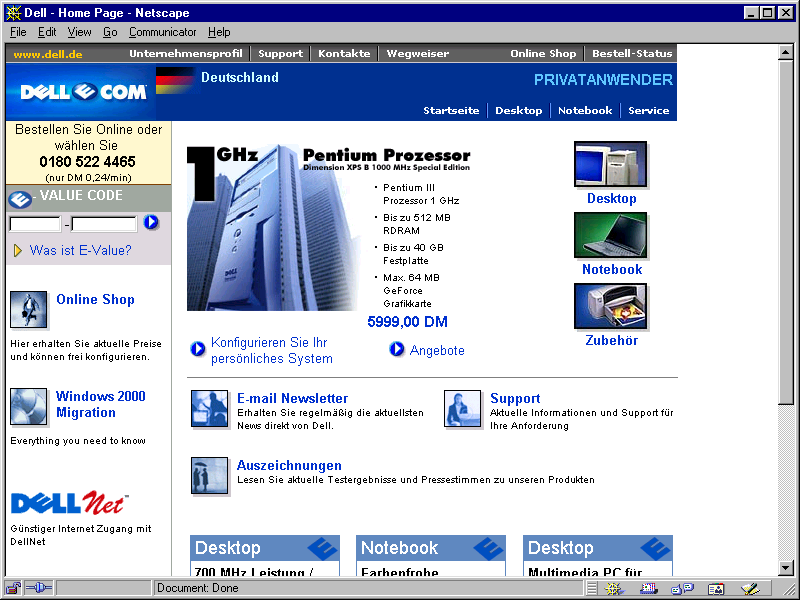The width and height of the screenshot is (800, 600).
Task: Click the www.dell.de link
Action: point(47,54)
